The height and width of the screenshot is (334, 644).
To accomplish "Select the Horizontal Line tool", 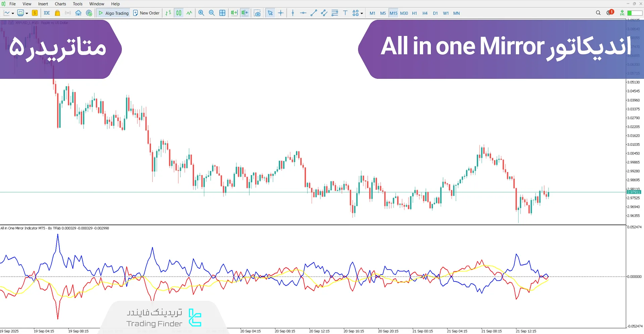I will click(x=303, y=13).
